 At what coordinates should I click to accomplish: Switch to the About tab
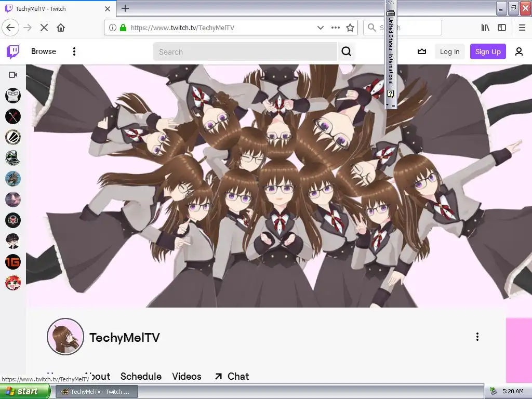[x=98, y=376]
